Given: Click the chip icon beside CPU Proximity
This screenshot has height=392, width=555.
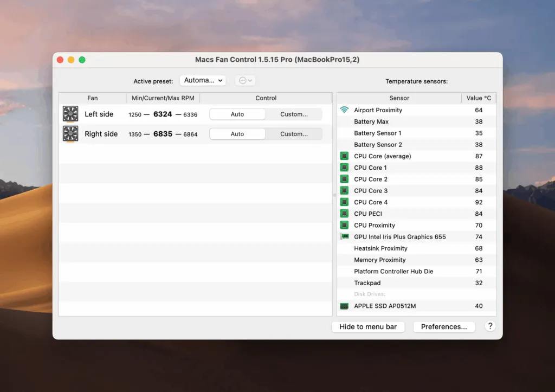Looking at the screenshot, I should 344,225.
